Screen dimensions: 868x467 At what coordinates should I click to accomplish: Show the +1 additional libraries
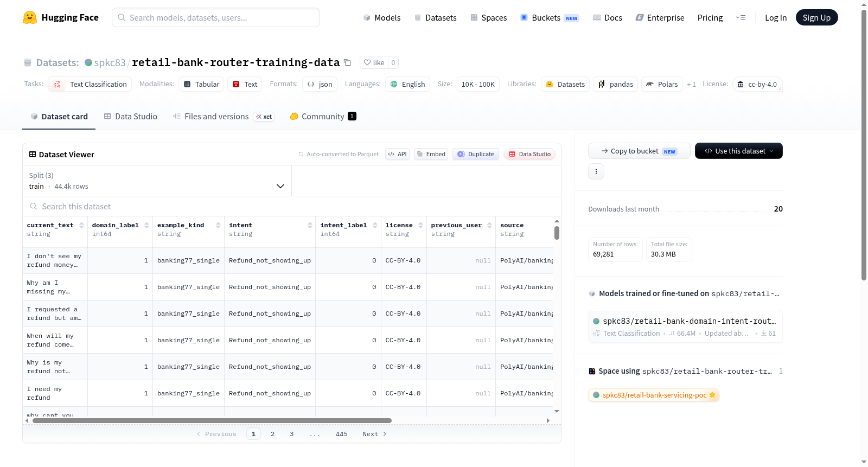pyautogui.click(x=691, y=84)
